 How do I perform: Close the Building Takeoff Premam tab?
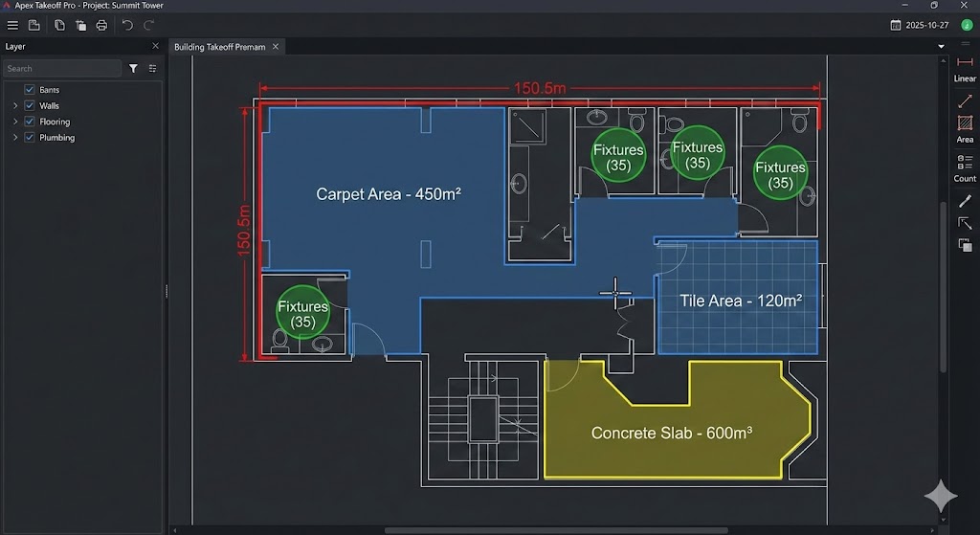(276, 46)
